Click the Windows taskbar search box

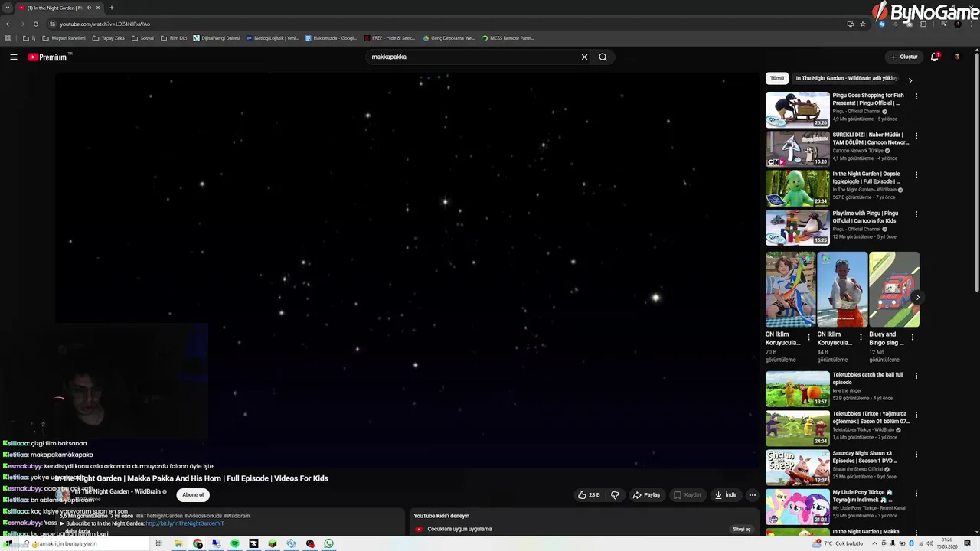tap(84, 543)
